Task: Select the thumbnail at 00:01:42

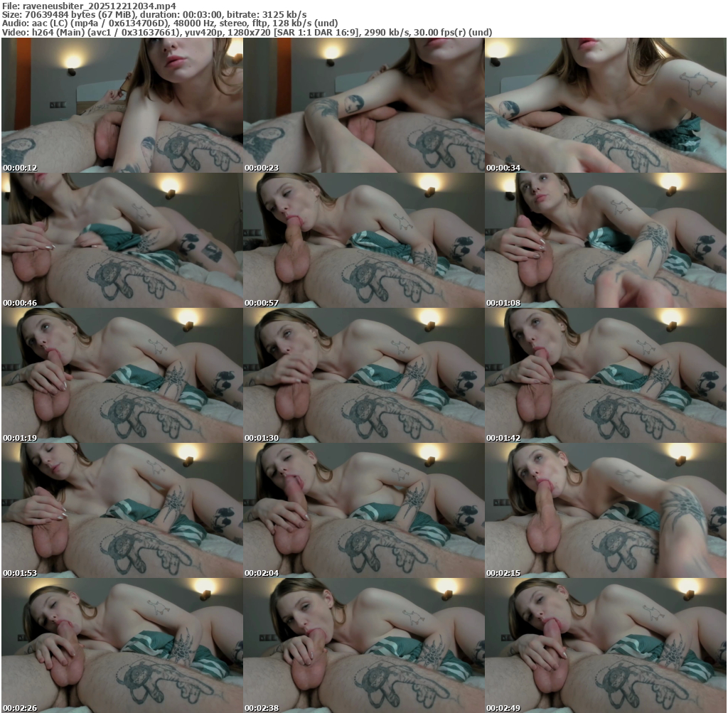Action: (x=605, y=375)
